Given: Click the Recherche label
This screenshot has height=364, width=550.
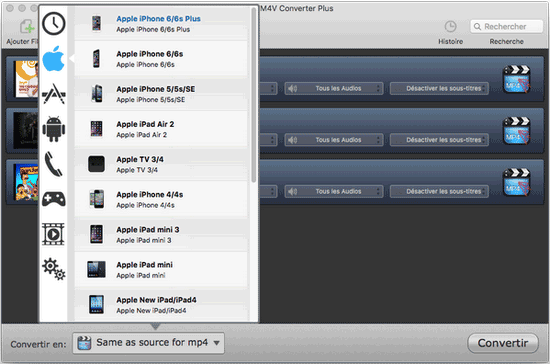Looking at the screenshot, I should [x=507, y=41].
